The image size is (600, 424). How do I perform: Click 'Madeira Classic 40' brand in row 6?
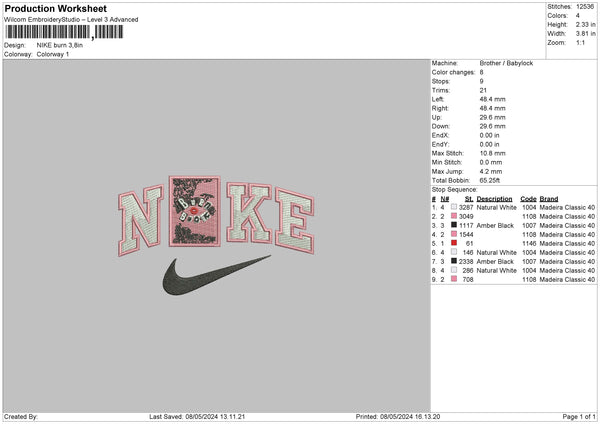pos(567,253)
